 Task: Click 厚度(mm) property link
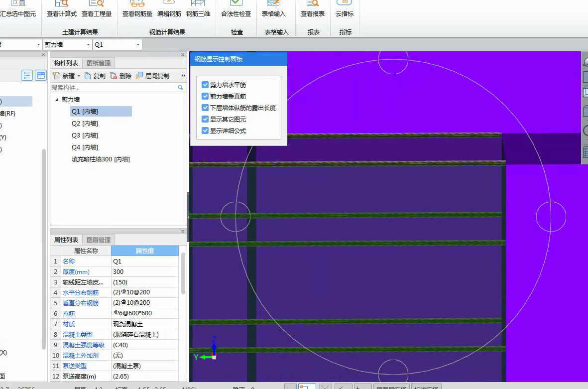(76, 271)
